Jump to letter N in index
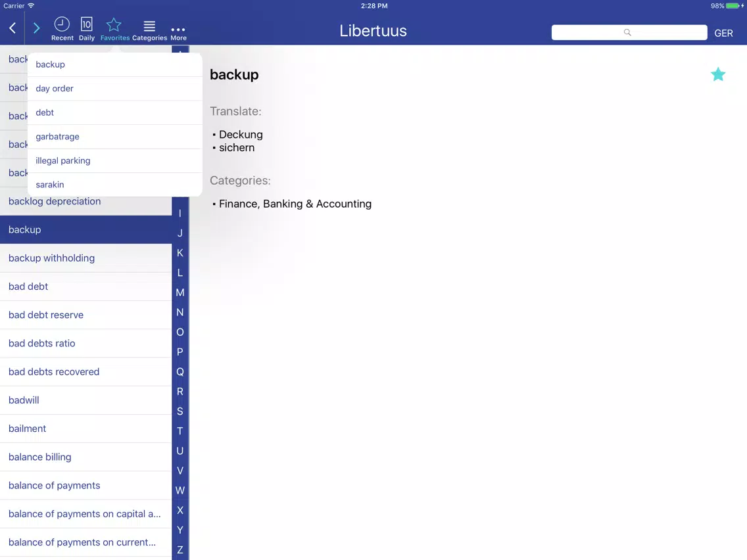The image size is (747, 560). tap(180, 312)
